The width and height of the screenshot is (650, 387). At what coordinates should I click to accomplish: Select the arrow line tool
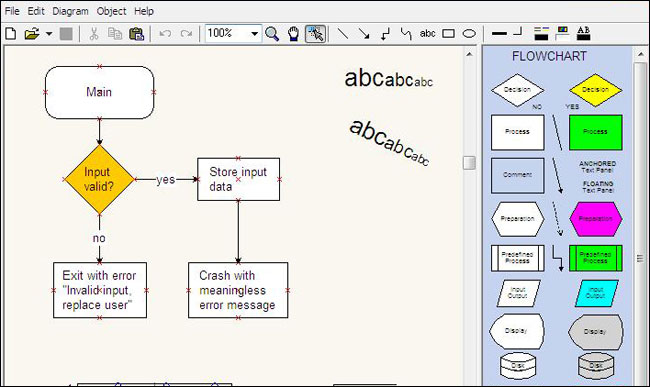coord(364,34)
